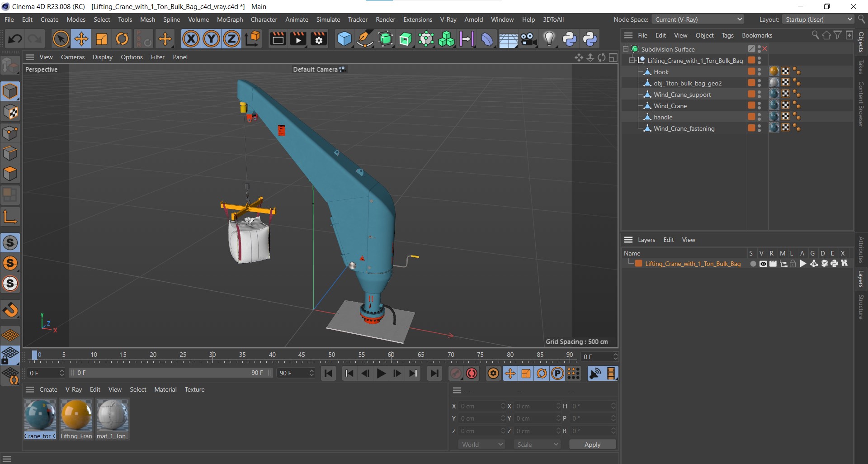The width and height of the screenshot is (868, 464).
Task: Switch to Model mode
Action: tap(10, 91)
